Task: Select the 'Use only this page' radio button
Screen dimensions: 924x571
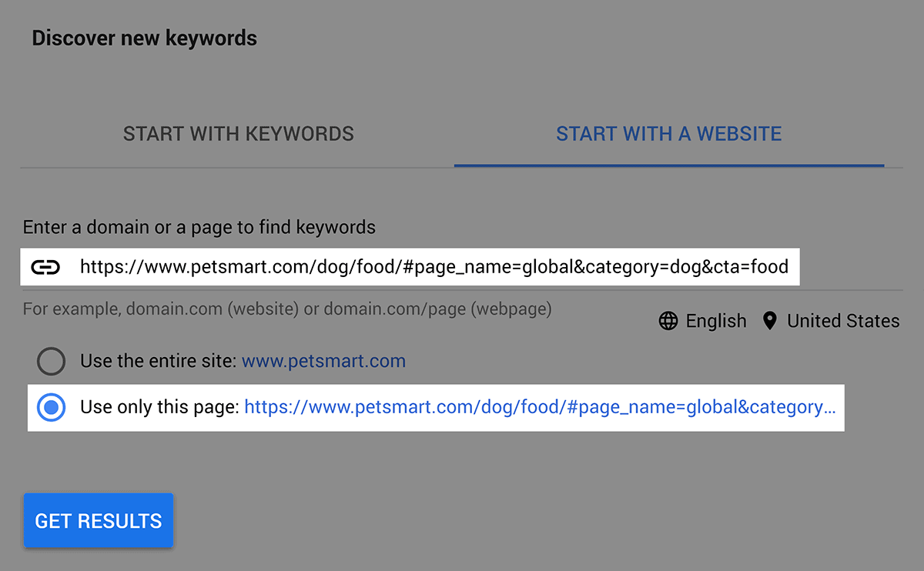Action: click(x=51, y=407)
